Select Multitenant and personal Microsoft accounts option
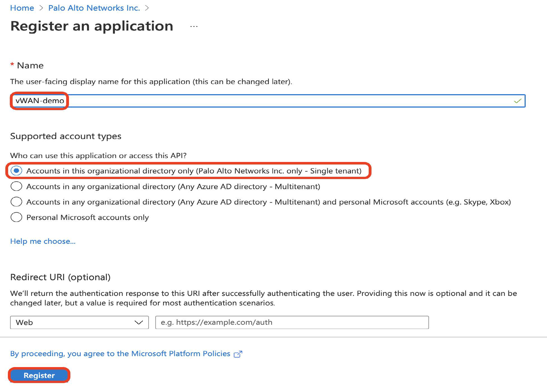547x392 pixels. point(16,202)
